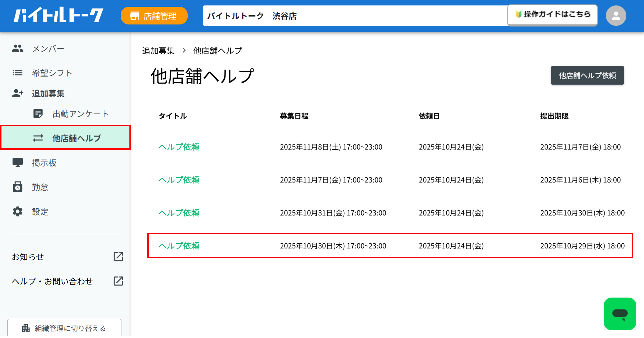Open the green chat widget
Viewport: 644px width, 338px height.
coord(620,314)
